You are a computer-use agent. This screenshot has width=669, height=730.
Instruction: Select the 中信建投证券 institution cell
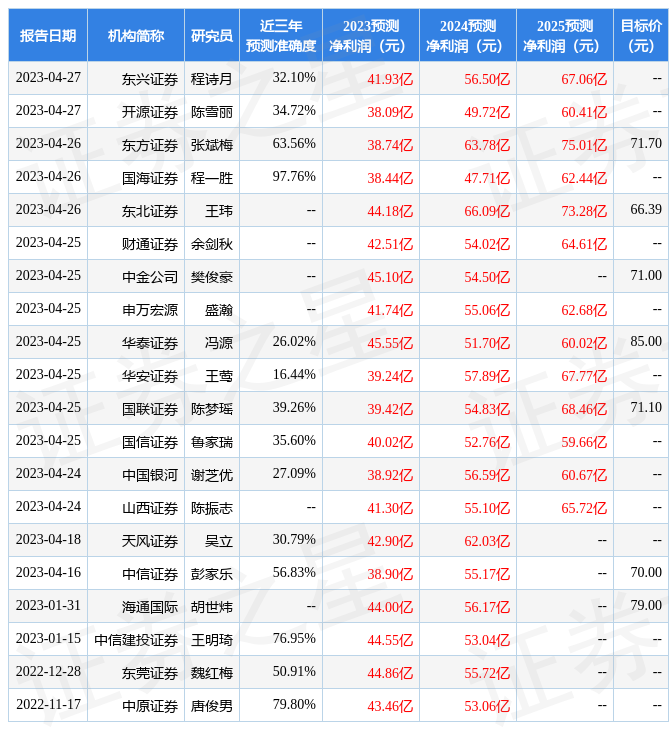pos(136,640)
